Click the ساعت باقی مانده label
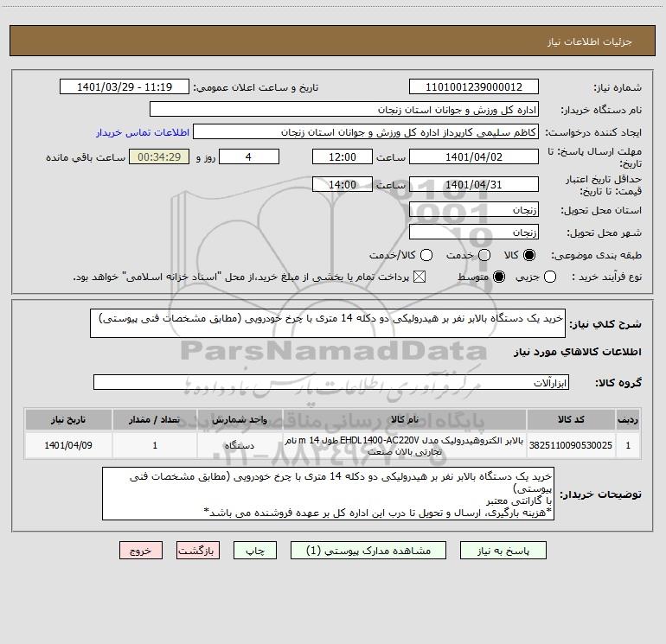The image size is (666, 644). [86, 157]
